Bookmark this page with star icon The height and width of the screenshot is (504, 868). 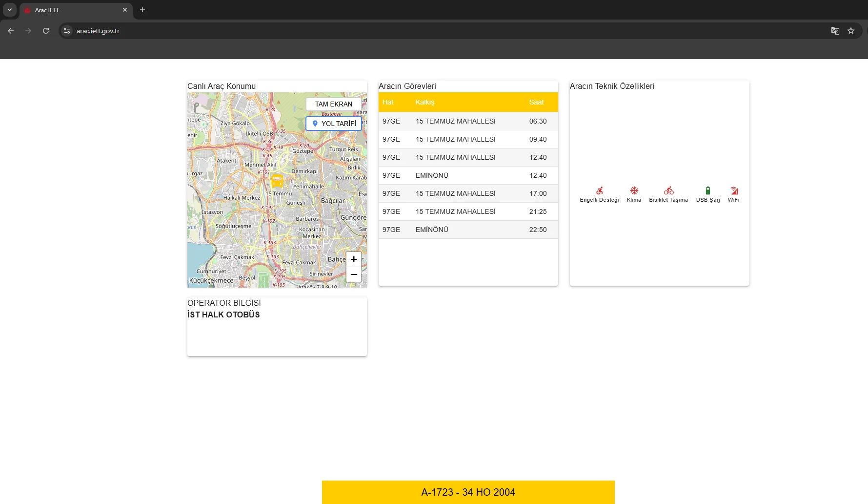851,31
